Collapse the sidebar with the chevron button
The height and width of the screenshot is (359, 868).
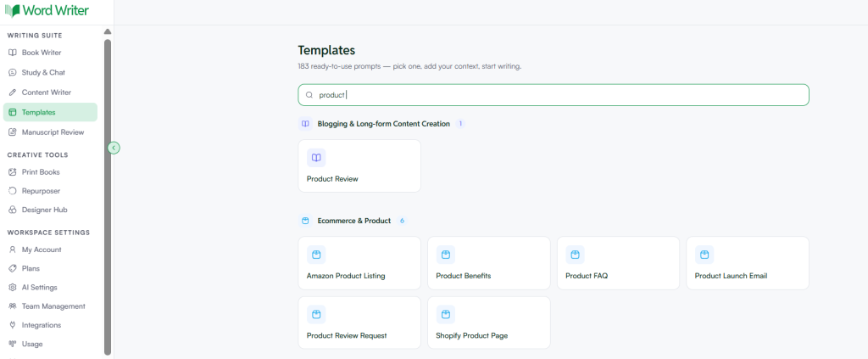click(114, 148)
